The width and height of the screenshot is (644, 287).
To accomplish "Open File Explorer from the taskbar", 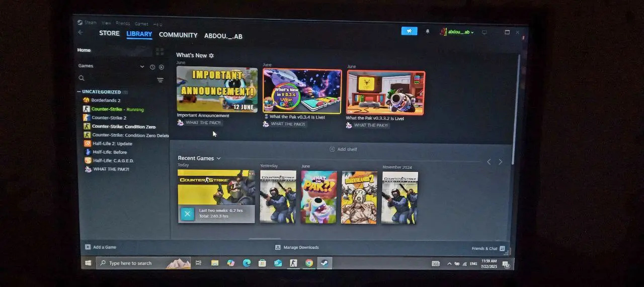I will (215, 263).
